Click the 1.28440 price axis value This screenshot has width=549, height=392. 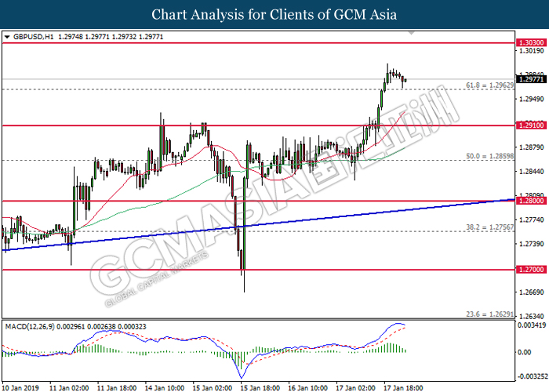point(532,172)
